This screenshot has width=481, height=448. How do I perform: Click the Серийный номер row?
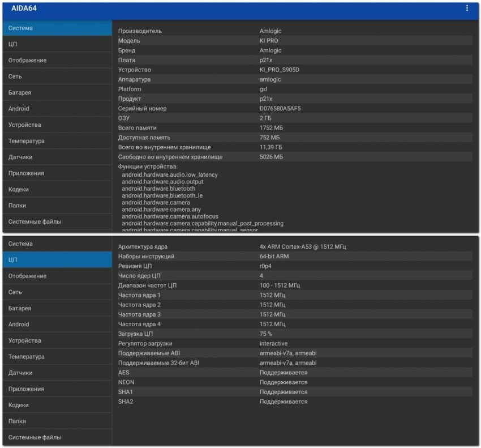(x=295, y=108)
